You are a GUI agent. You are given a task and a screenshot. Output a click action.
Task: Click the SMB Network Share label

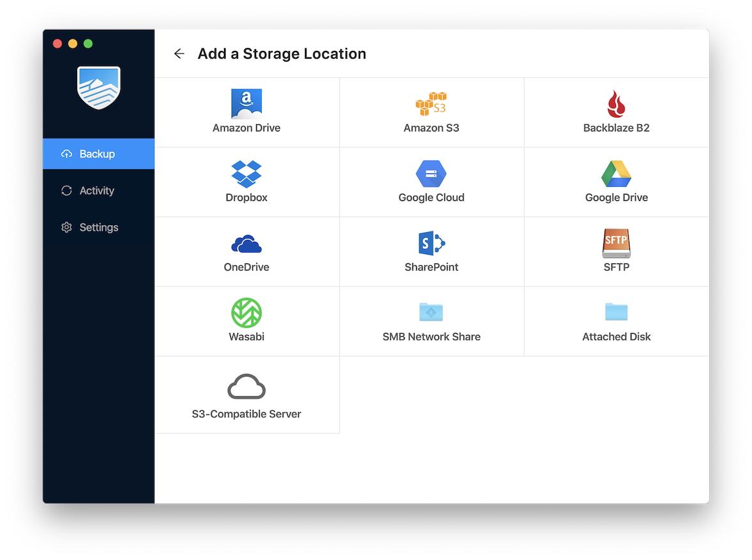click(431, 337)
